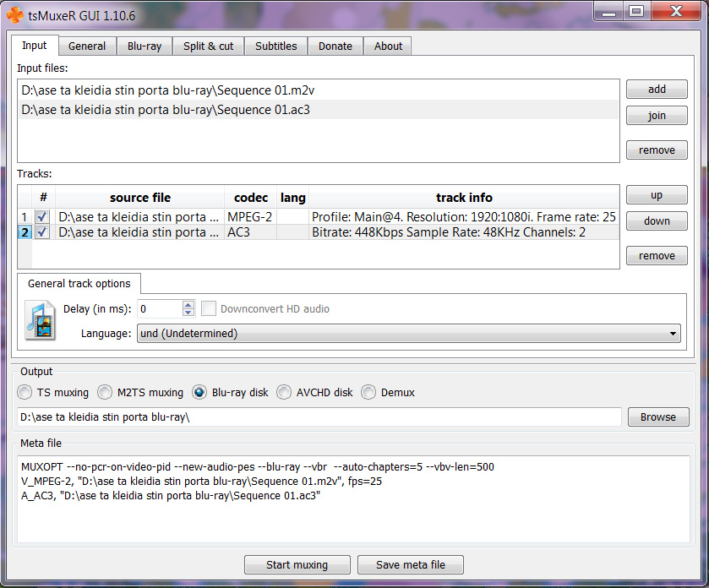Decrease the delay value with down arrow
The height and width of the screenshot is (588, 709).
pos(188,313)
